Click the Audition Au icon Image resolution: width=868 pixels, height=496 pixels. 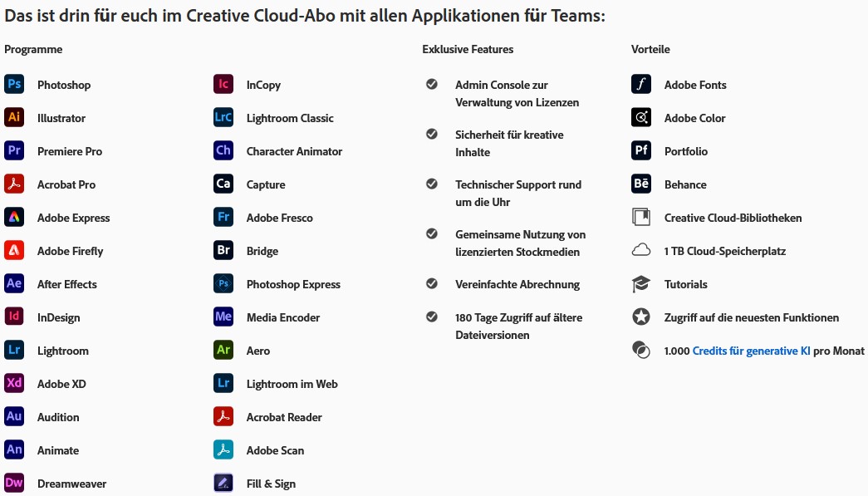(x=14, y=416)
